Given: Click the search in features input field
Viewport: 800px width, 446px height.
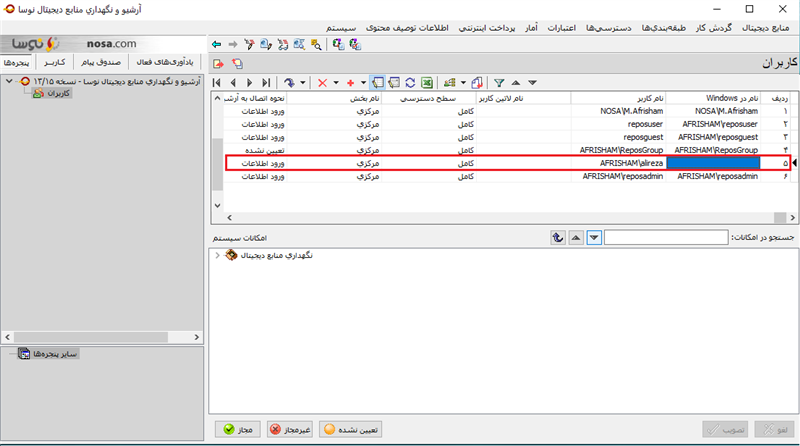Looking at the screenshot, I should point(666,237).
